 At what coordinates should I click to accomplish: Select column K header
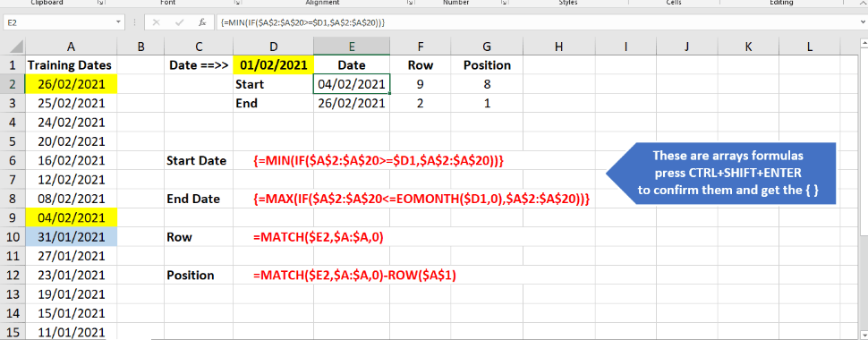pyautogui.click(x=748, y=47)
